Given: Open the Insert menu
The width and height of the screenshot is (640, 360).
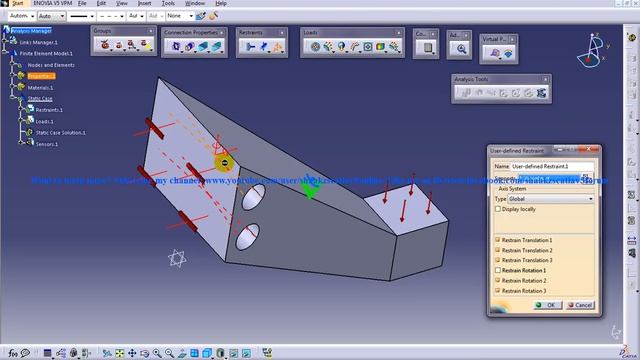Looking at the screenshot, I should 144,3.
